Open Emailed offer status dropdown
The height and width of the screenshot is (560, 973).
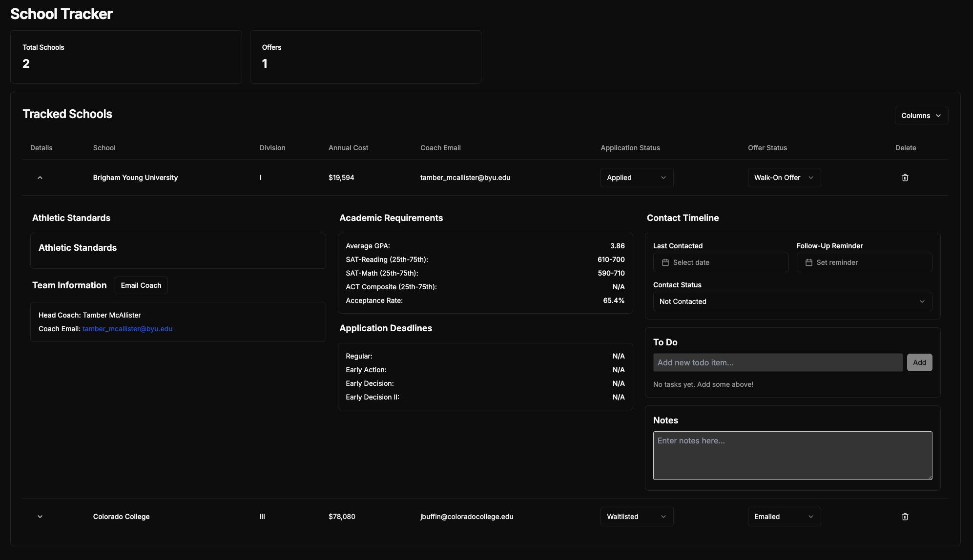784,517
